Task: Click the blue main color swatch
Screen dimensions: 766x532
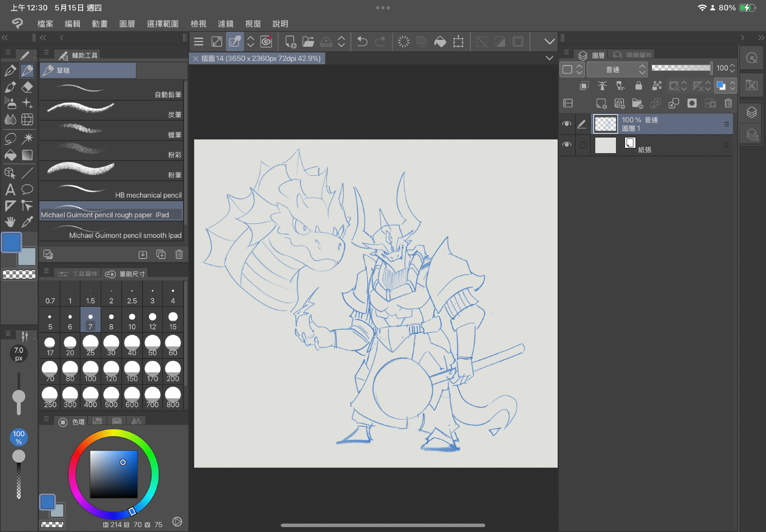Action: tap(11, 242)
